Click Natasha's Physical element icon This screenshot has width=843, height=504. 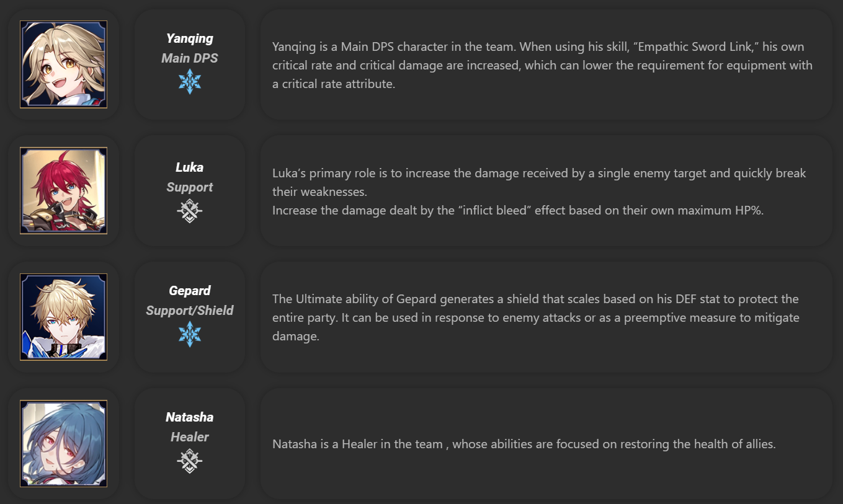[x=190, y=461]
